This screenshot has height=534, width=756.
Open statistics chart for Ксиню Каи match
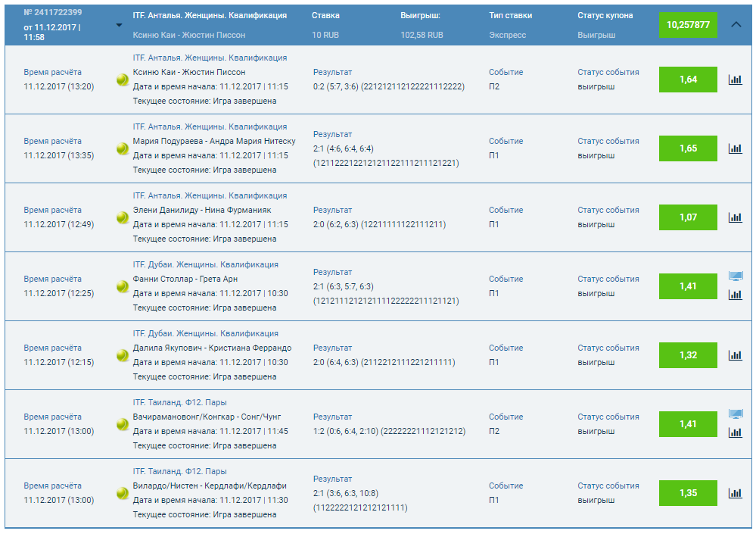coord(736,80)
